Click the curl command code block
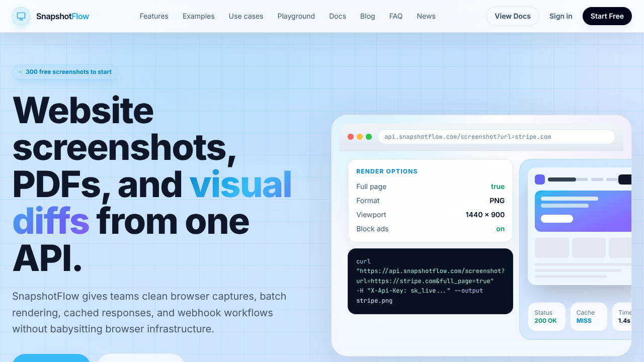644x362 pixels. click(430, 281)
